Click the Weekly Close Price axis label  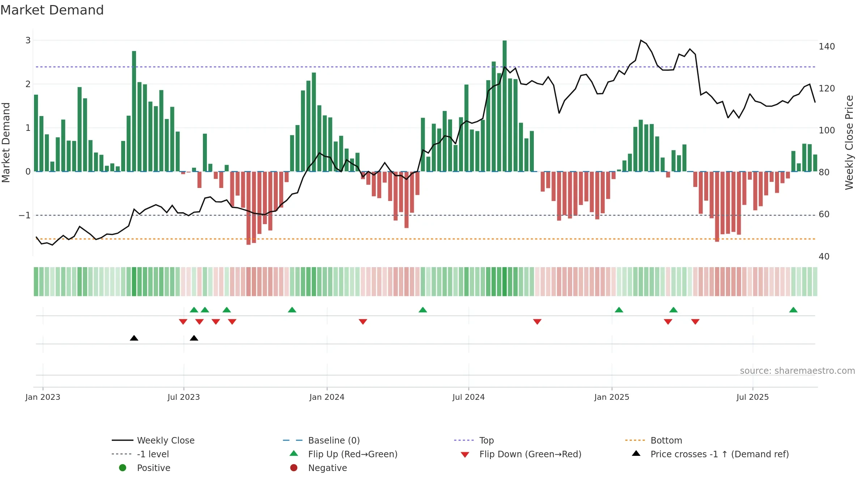(849, 142)
